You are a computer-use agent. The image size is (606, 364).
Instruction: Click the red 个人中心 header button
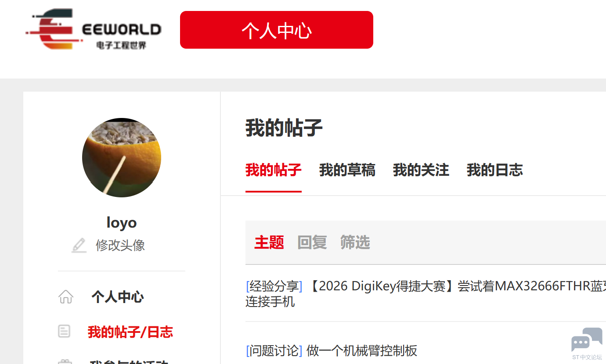[x=277, y=30]
